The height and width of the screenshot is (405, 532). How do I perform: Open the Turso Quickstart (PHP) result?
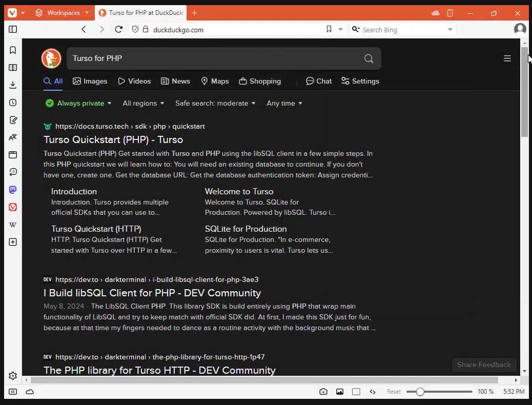(113, 139)
